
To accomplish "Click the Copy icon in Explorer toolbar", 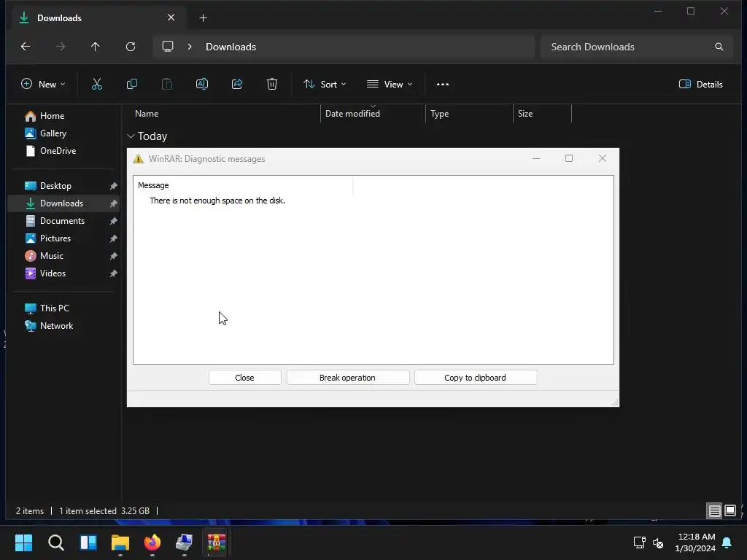I will (x=132, y=85).
